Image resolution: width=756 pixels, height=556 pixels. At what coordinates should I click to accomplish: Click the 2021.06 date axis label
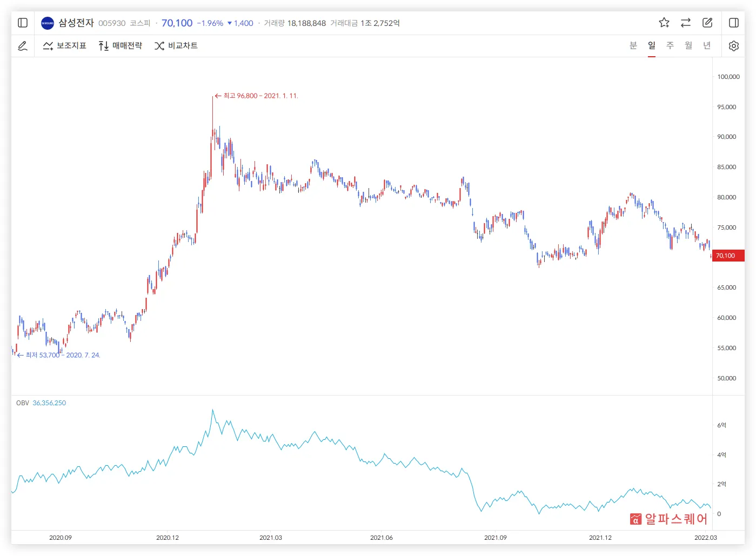point(382,538)
